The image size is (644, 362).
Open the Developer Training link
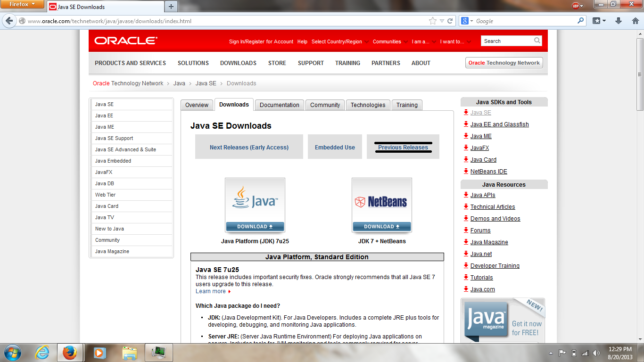pyautogui.click(x=495, y=265)
